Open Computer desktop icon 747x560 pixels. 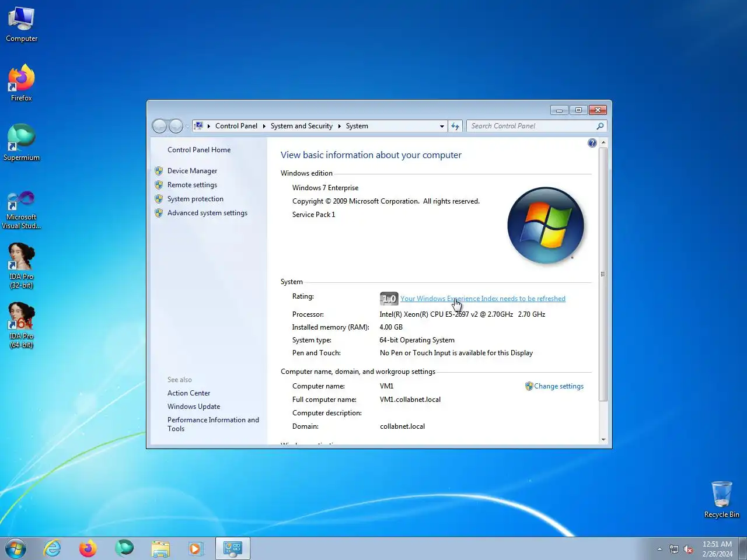[x=22, y=24]
